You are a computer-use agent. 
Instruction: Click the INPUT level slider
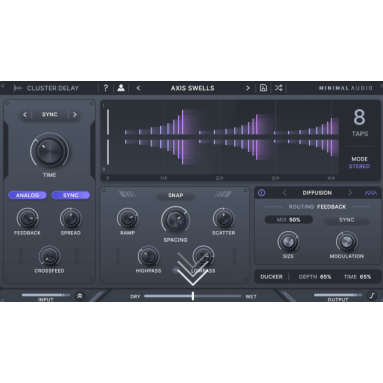[x=46, y=295]
